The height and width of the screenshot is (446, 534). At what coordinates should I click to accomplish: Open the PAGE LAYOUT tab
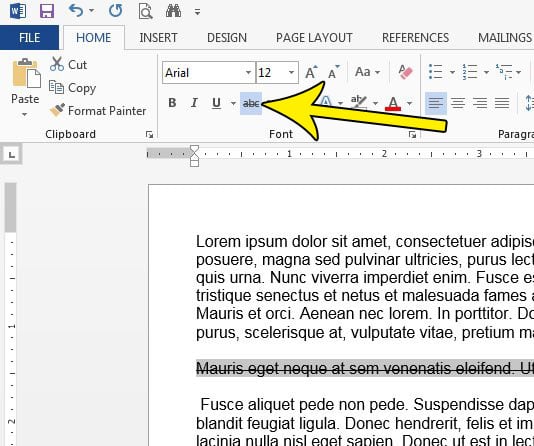pos(314,37)
